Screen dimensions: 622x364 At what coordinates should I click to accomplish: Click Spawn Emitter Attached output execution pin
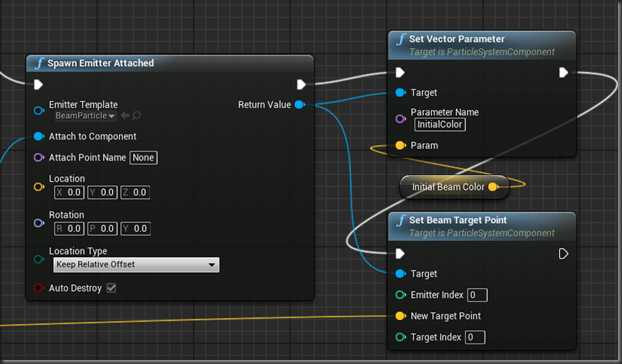(x=301, y=84)
